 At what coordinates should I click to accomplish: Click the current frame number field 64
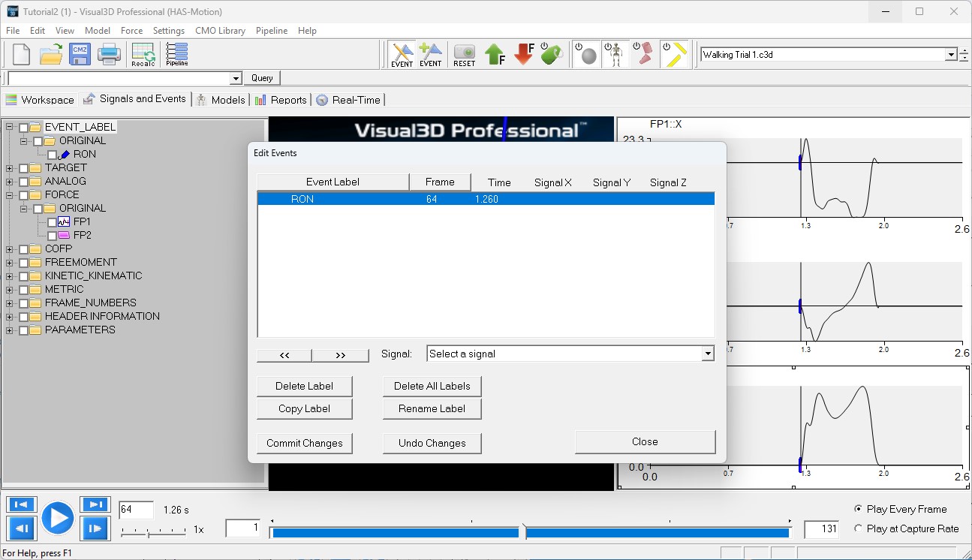(x=136, y=510)
